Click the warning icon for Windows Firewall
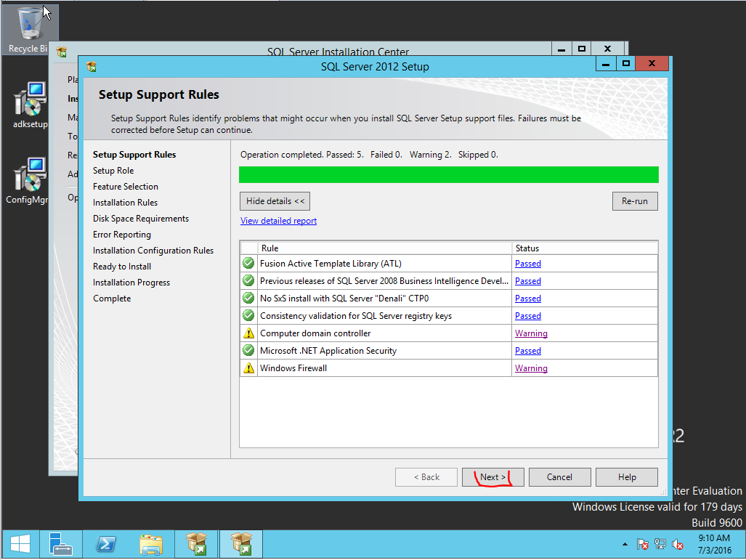The image size is (746, 560). tap(248, 368)
